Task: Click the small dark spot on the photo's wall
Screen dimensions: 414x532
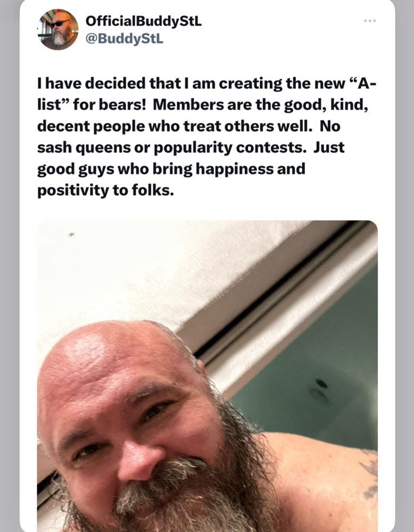Action: 72,234
